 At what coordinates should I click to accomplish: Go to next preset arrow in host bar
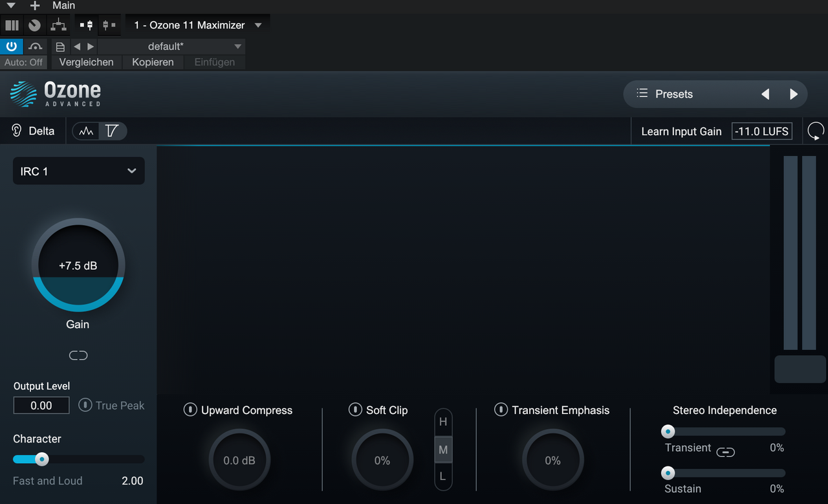[x=91, y=47]
